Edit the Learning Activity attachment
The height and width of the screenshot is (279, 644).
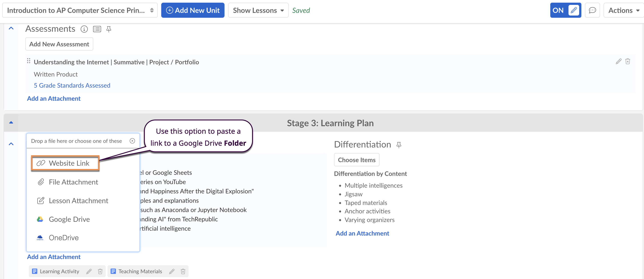click(89, 271)
